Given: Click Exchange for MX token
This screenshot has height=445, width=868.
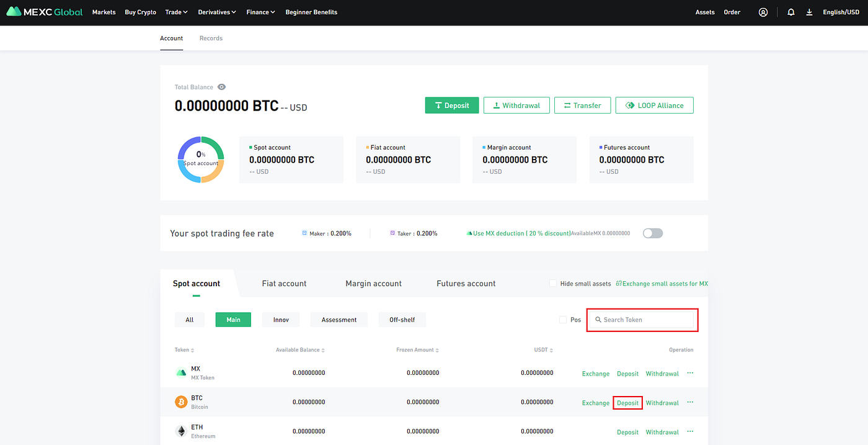Looking at the screenshot, I should [596, 374].
